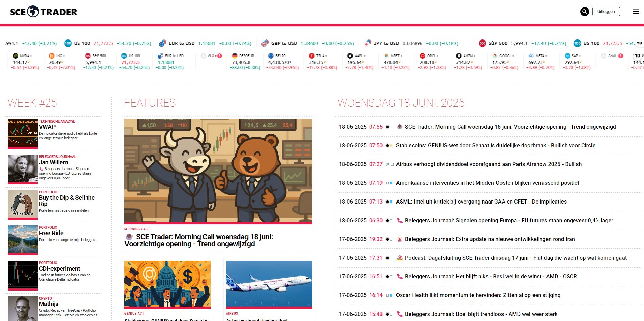Open 'Beleggers Journaal: Extra update' Iran headline
Screen dimensions: 644x321
click(x=490, y=239)
